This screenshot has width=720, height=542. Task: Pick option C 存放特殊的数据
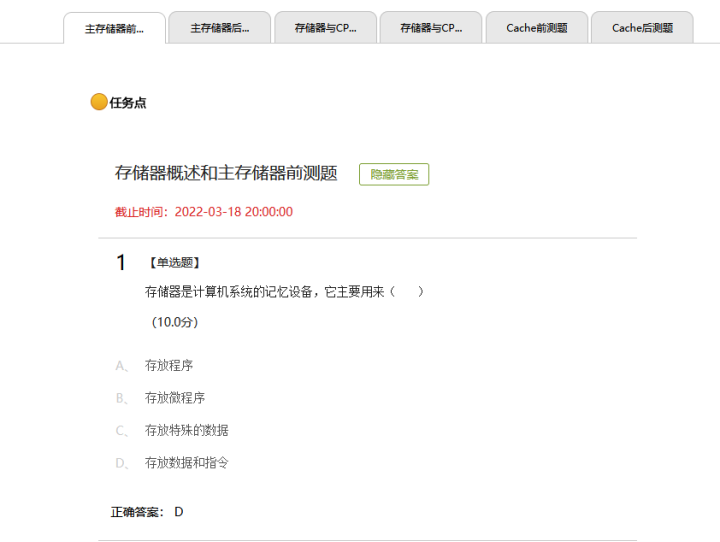pyautogui.click(x=187, y=430)
